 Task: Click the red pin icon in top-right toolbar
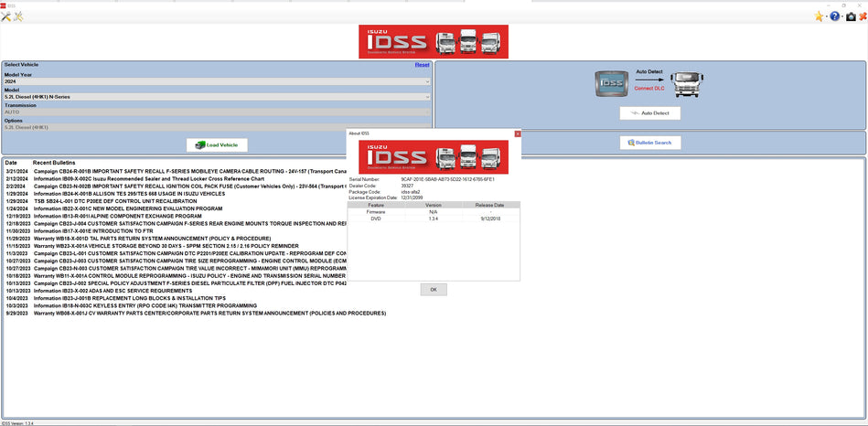pos(862,16)
